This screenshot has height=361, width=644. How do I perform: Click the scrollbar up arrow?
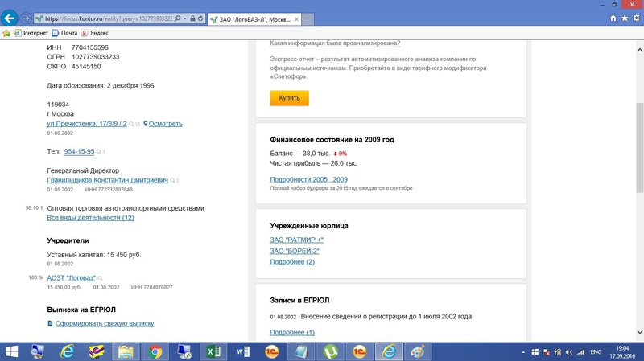tap(640, 50)
